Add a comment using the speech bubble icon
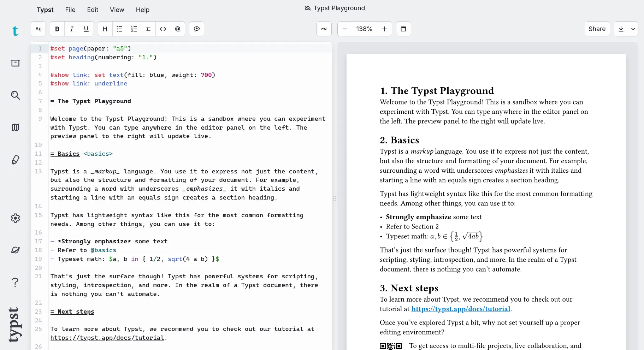 point(197,29)
